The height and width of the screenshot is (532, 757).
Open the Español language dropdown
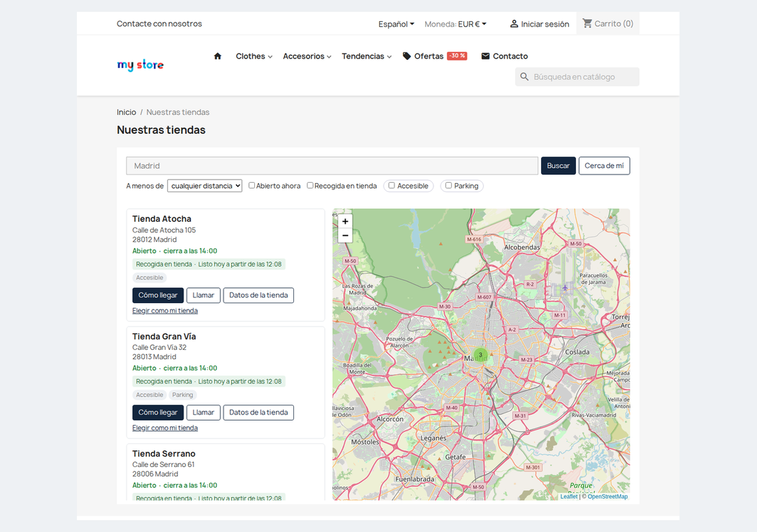pyautogui.click(x=396, y=24)
